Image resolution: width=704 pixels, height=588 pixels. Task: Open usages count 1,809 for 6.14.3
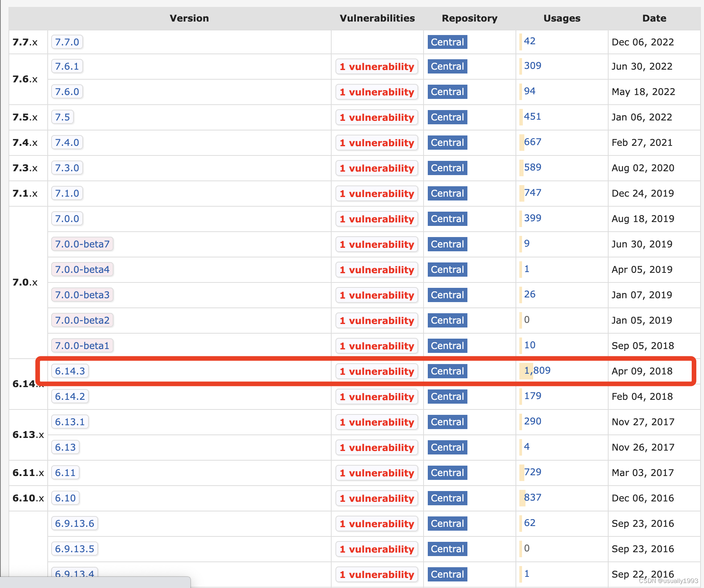coord(537,371)
